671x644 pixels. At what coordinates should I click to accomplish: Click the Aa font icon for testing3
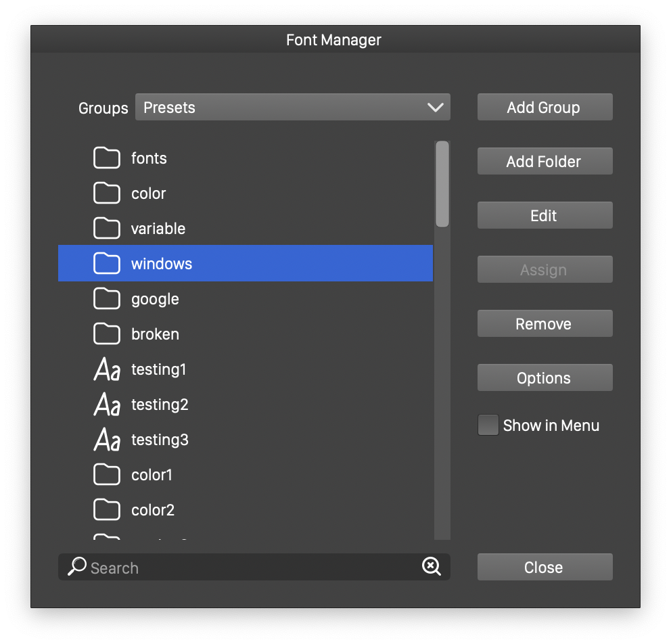coord(107,440)
